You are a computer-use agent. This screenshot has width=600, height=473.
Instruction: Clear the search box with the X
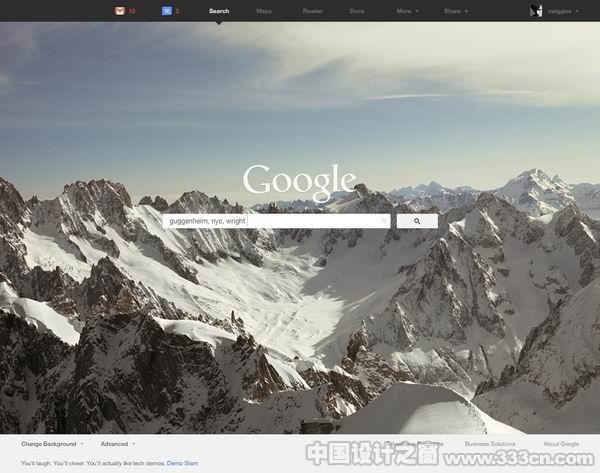383,221
